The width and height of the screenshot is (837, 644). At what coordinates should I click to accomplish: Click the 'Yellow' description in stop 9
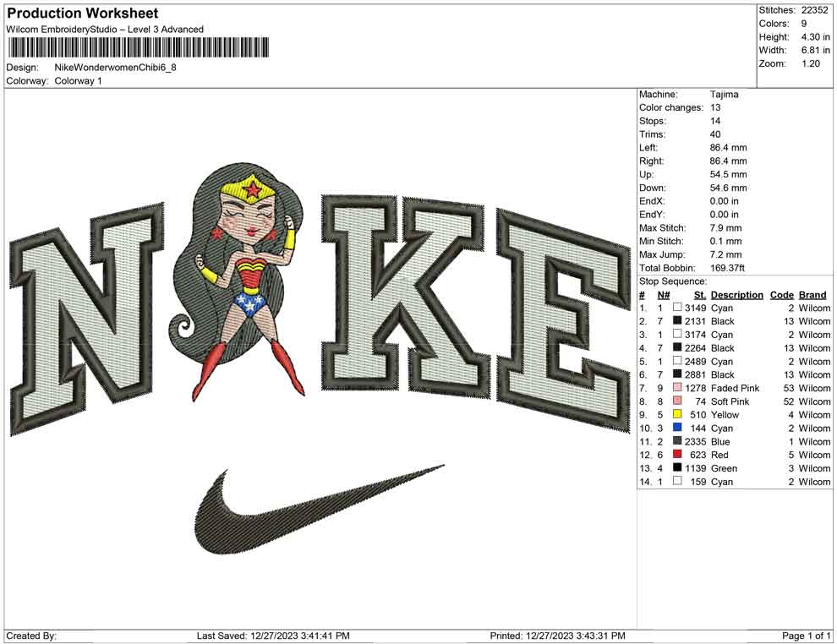(x=725, y=415)
